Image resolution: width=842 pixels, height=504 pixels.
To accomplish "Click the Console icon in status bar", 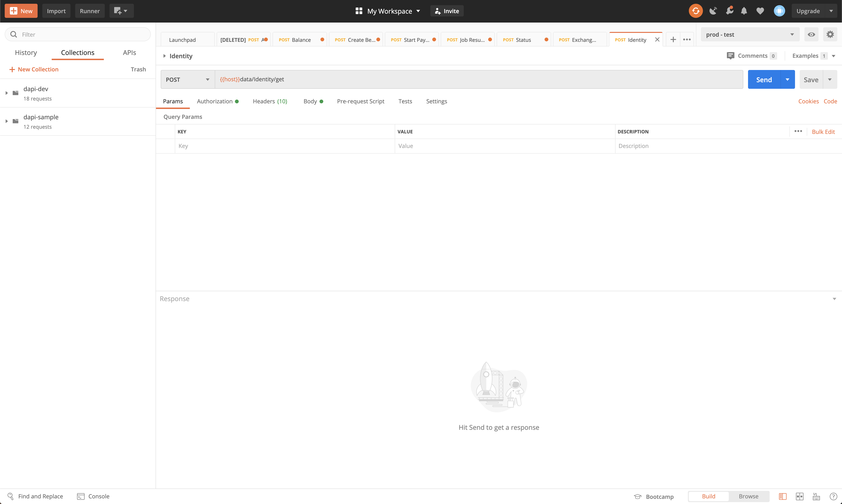I will pyautogui.click(x=81, y=496).
